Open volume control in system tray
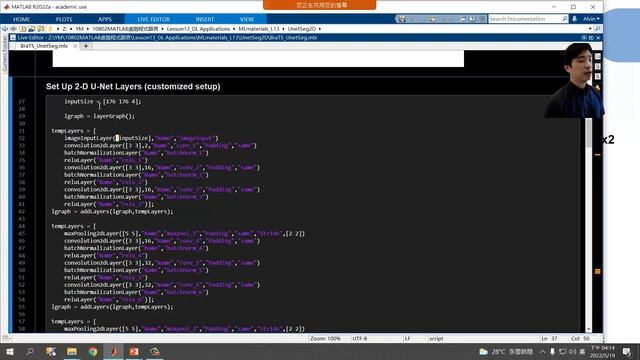Image resolution: width=640 pixels, height=360 pixels. pos(572,351)
